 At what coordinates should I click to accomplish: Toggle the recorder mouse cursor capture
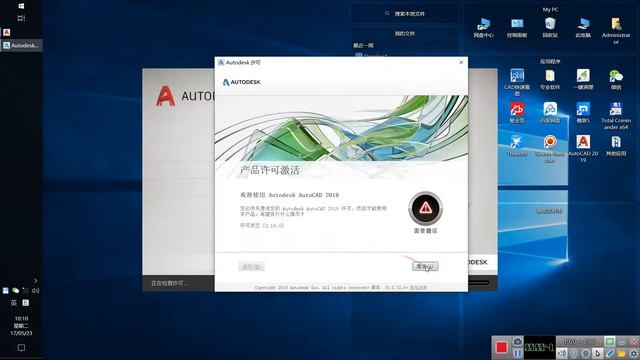click(598, 353)
